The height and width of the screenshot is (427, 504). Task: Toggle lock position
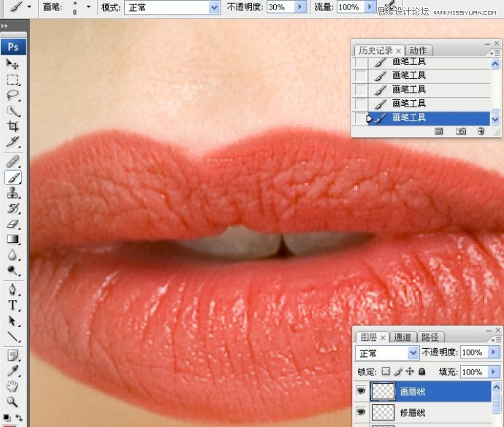pyautogui.click(x=410, y=372)
